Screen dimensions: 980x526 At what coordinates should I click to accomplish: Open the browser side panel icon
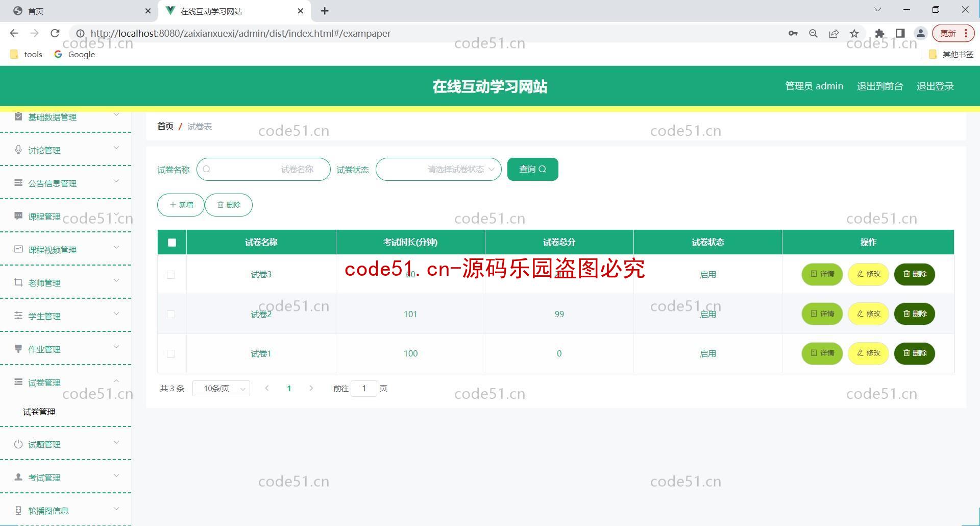click(x=900, y=33)
